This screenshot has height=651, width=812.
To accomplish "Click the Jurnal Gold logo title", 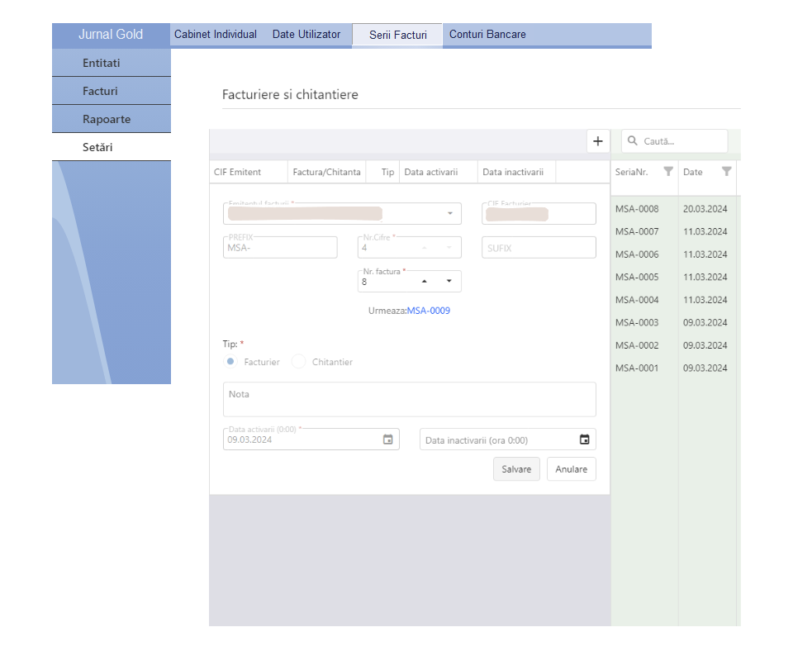I will [x=111, y=34].
